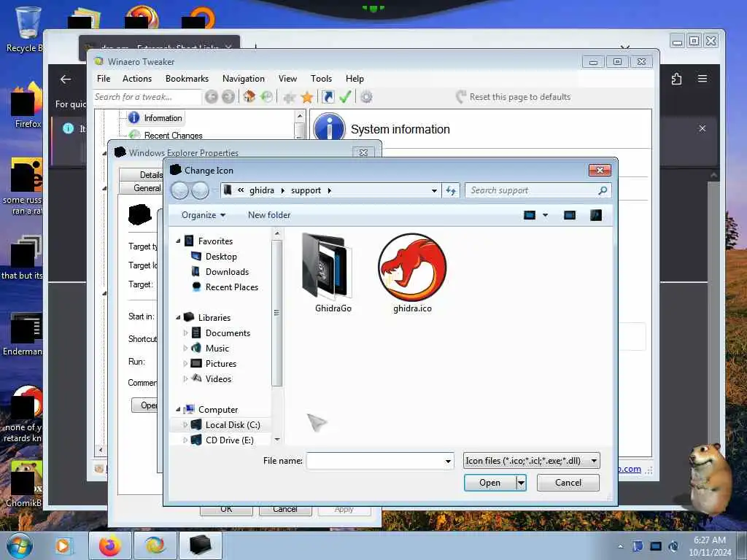Click the Forward button in Change Icon dialog
Image resolution: width=747 pixels, height=560 pixels.
pyautogui.click(x=200, y=190)
